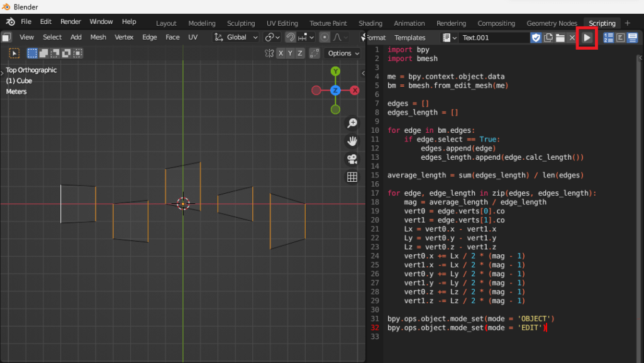
Task: Open the Render menu
Action: point(70,21)
